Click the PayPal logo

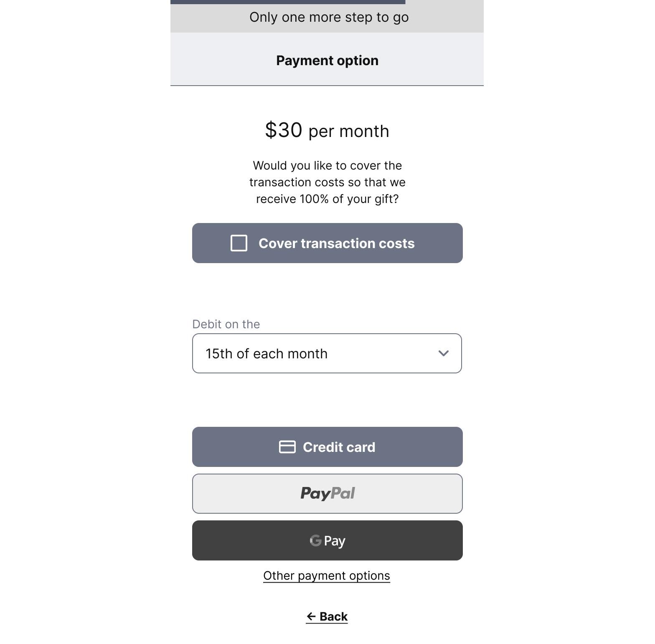[x=327, y=494]
